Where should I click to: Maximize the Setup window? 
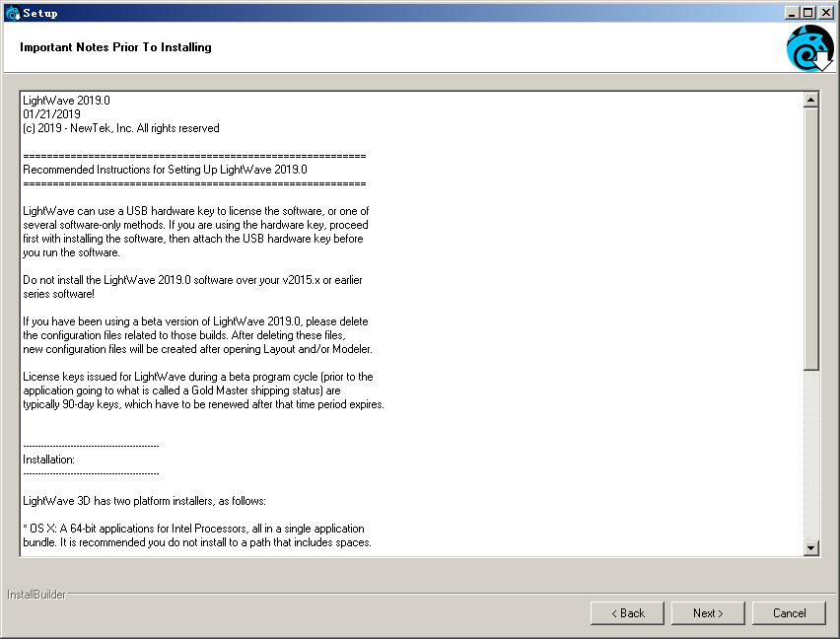pos(808,12)
